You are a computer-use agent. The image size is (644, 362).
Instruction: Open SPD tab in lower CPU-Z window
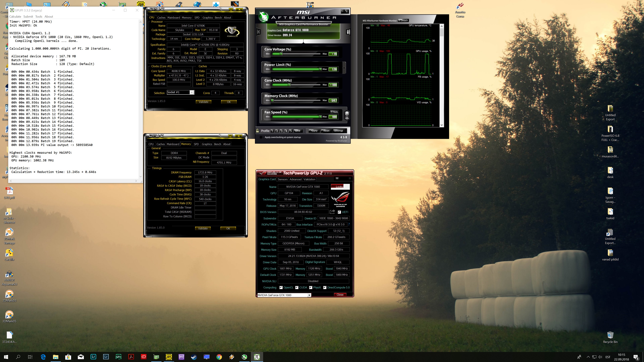coord(196,144)
